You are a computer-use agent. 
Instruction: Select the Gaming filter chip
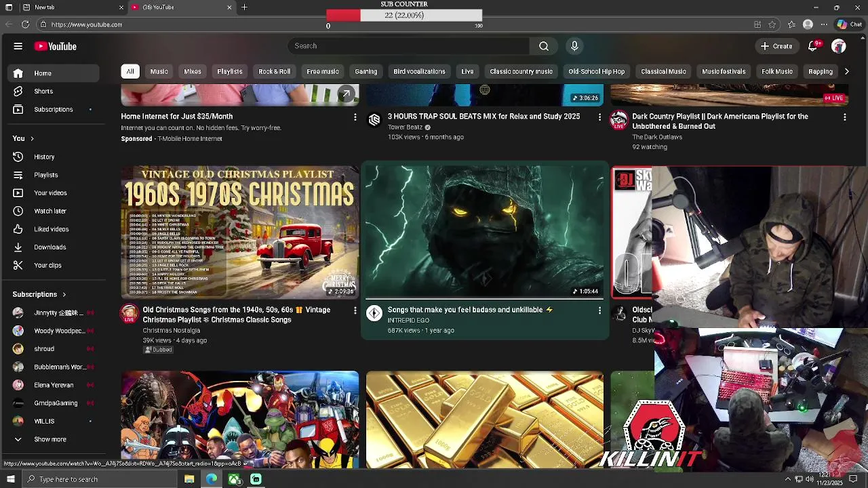click(366, 71)
